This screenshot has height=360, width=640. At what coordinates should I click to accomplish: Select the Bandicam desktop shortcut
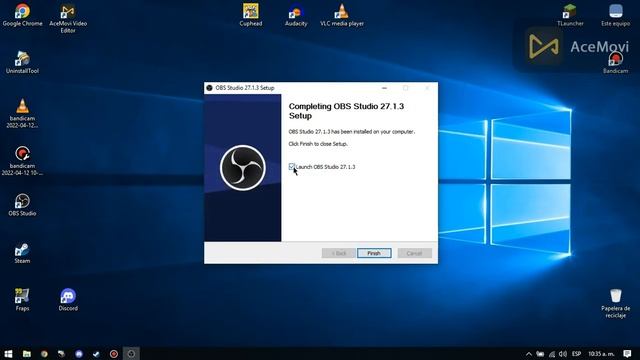616,63
